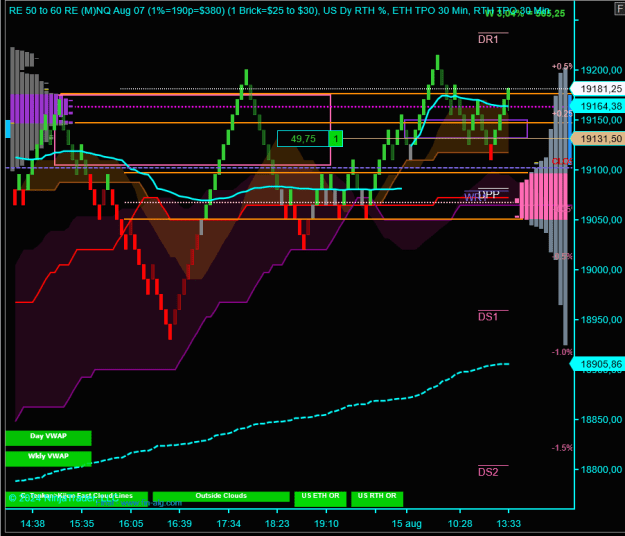Click the 18:23 time axis label
Image resolution: width=625 pixels, height=536 pixels.
[277, 524]
